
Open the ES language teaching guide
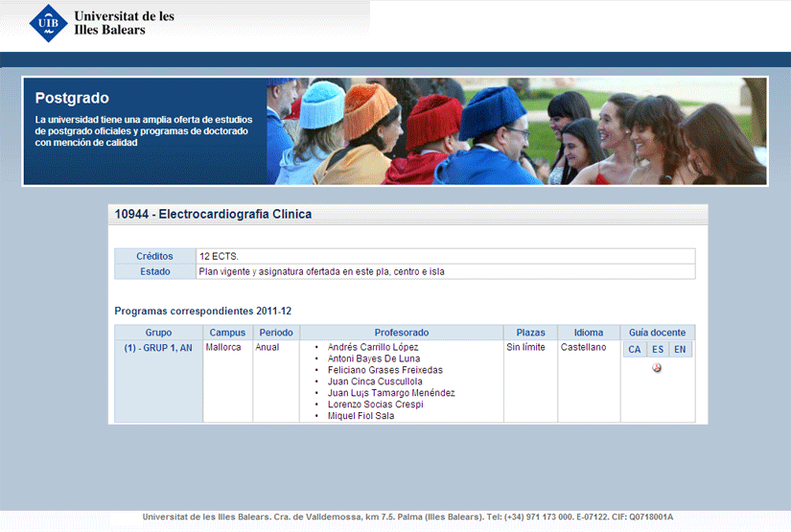(x=658, y=350)
